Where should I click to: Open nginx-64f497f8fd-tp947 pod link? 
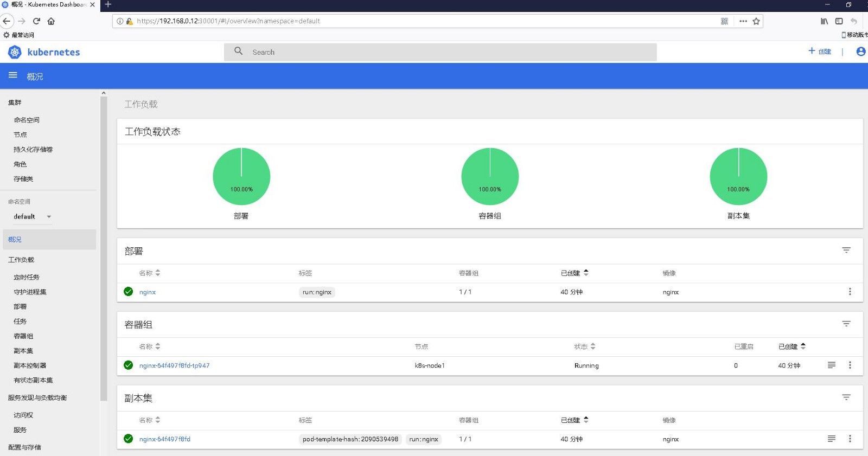[x=174, y=365]
